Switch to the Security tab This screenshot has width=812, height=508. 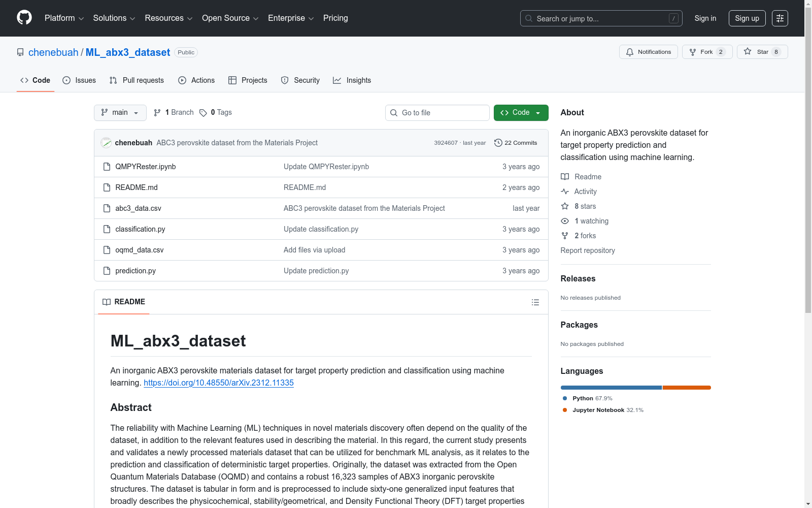(x=300, y=80)
